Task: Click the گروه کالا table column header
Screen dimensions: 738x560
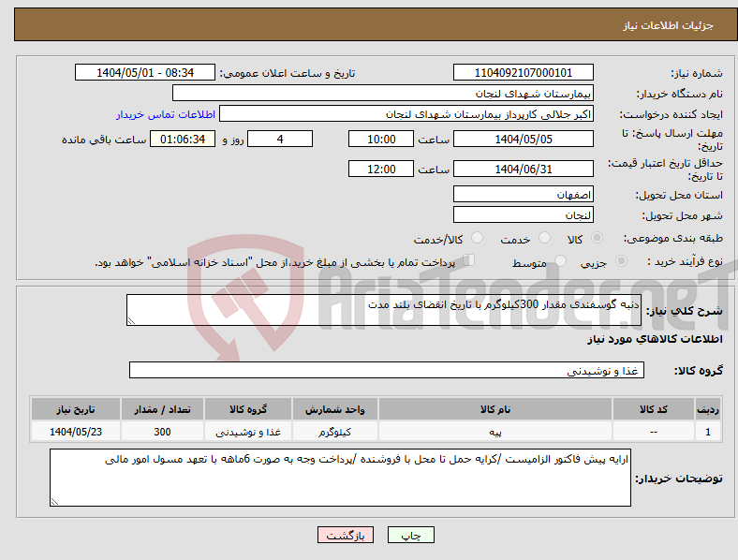Action: (x=248, y=409)
